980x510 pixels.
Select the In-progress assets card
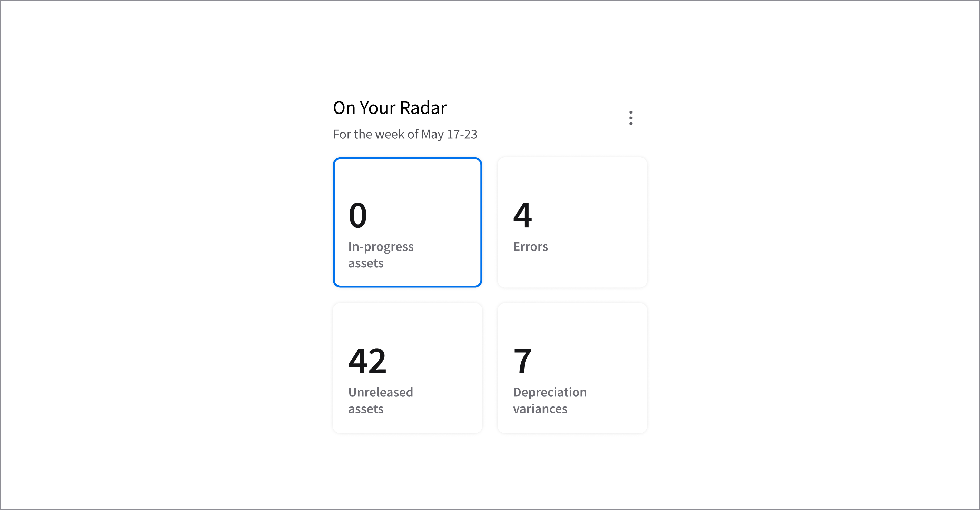(x=408, y=223)
